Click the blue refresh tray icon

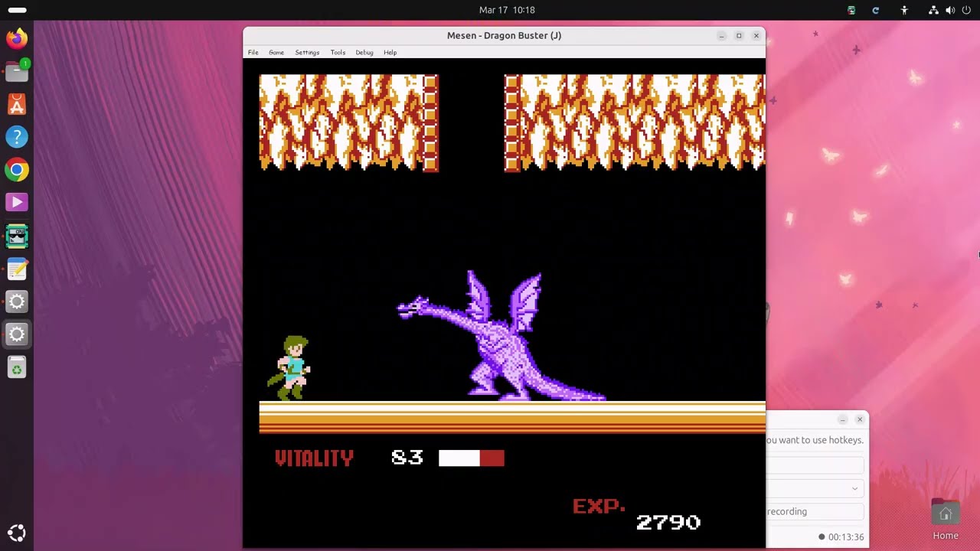876,10
